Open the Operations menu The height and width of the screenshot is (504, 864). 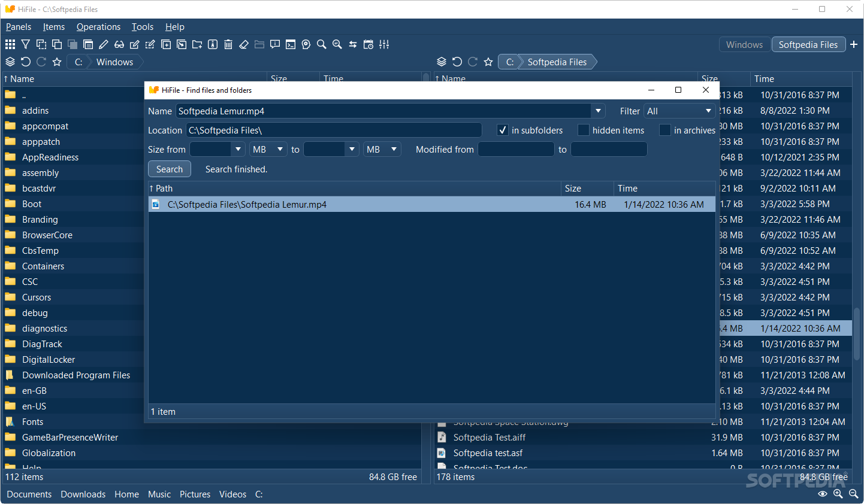pos(98,27)
